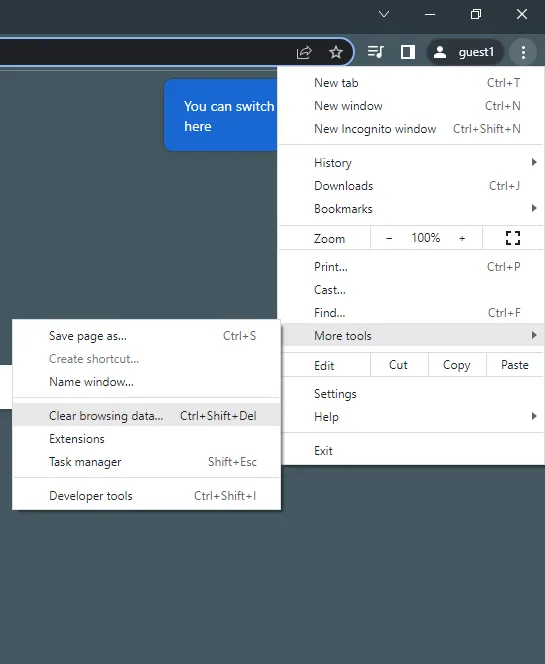Click the tab search chevron icon
This screenshot has width=545, height=664.
point(384,14)
